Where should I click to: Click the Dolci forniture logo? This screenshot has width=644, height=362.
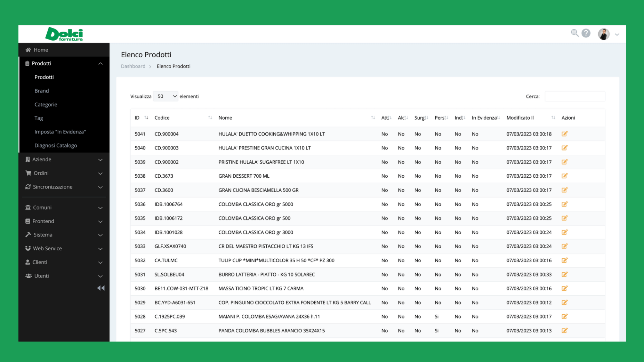tap(64, 34)
